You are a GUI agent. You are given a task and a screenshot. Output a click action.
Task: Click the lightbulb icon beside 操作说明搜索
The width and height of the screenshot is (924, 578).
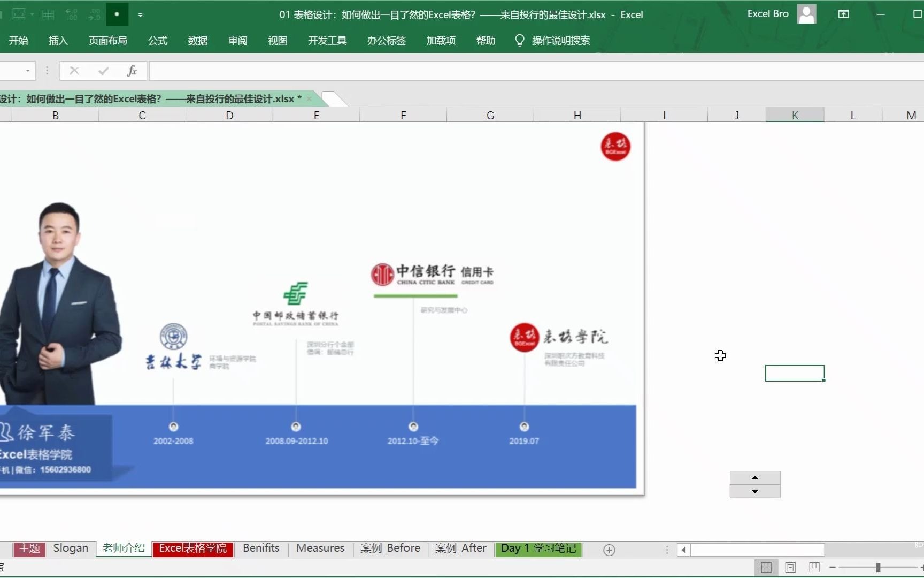click(519, 41)
